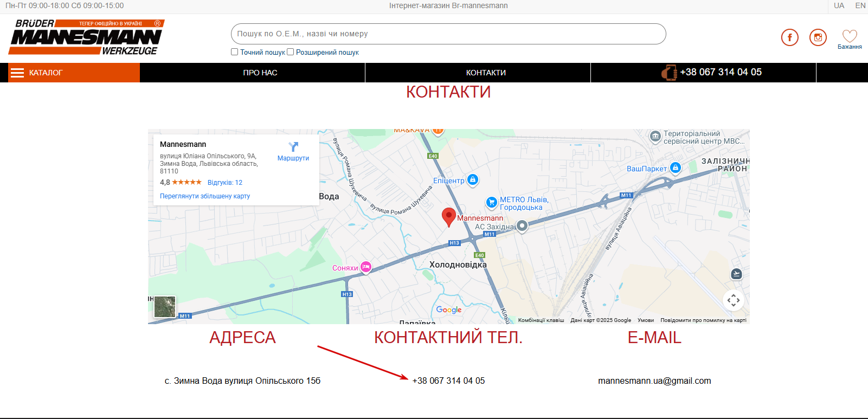Click the Маршрути directions icon on map card
This screenshot has width=868, height=419.
[293, 147]
